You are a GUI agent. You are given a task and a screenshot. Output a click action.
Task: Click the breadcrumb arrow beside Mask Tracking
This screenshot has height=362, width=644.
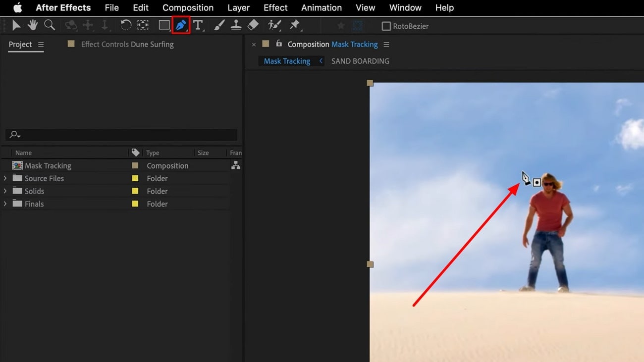321,61
